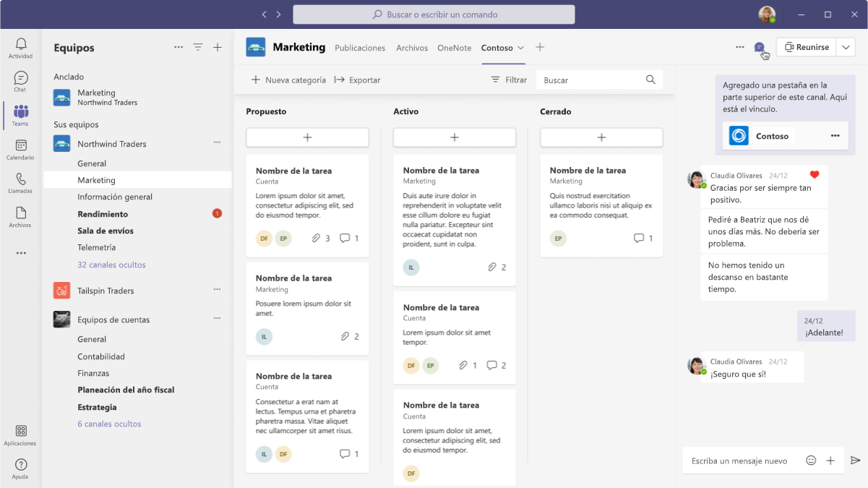The width and height of the screenshot is (868, 488).
Task: Open the Actividad feed in the sidebar
Action: point(20,48)
